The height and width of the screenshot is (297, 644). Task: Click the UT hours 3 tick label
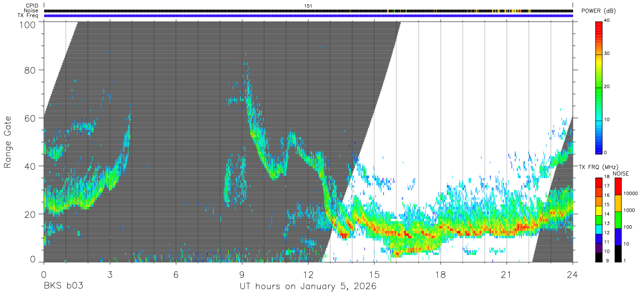110,274
